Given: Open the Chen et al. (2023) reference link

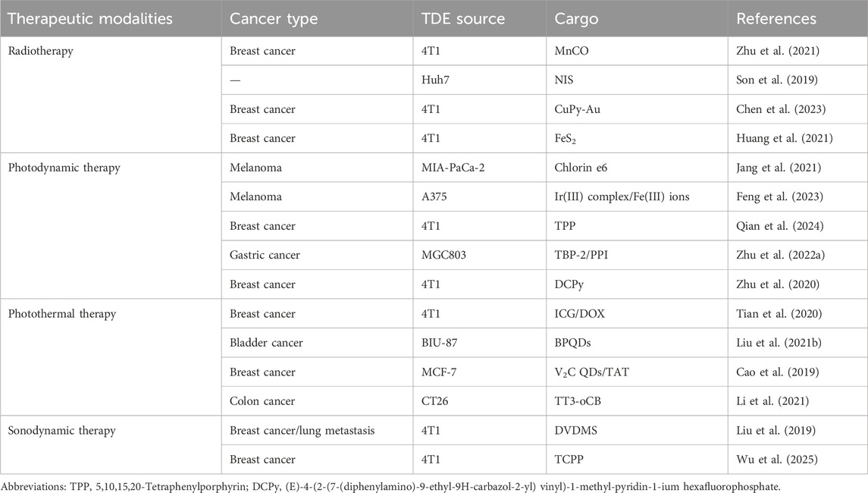Looking at the screenshot, I should [x=781, y=109].
